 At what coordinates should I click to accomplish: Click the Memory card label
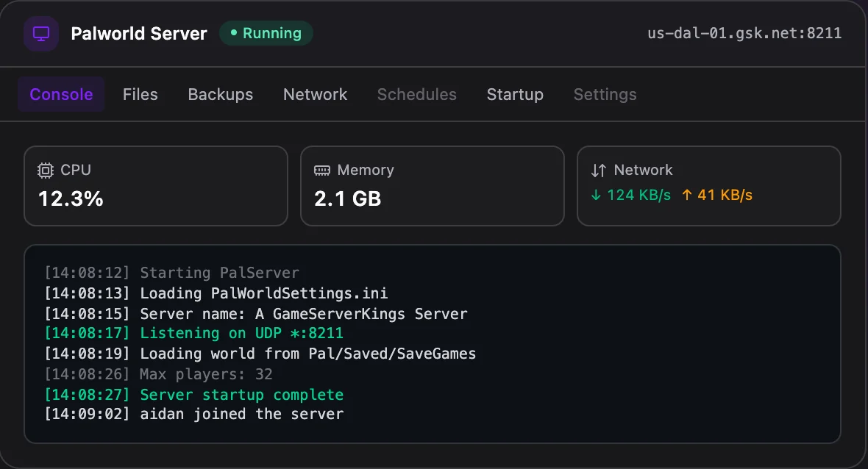(366, 170)
